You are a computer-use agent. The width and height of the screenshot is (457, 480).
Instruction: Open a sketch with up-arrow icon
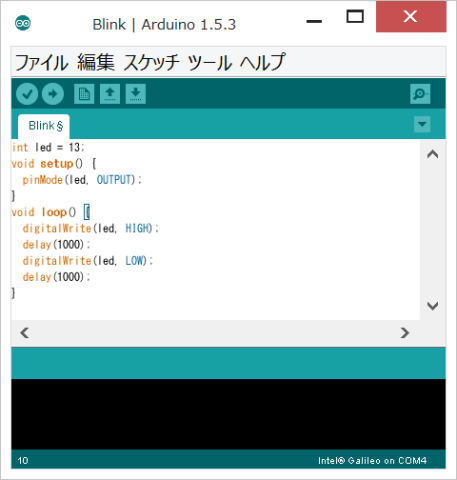coord(110,94)
